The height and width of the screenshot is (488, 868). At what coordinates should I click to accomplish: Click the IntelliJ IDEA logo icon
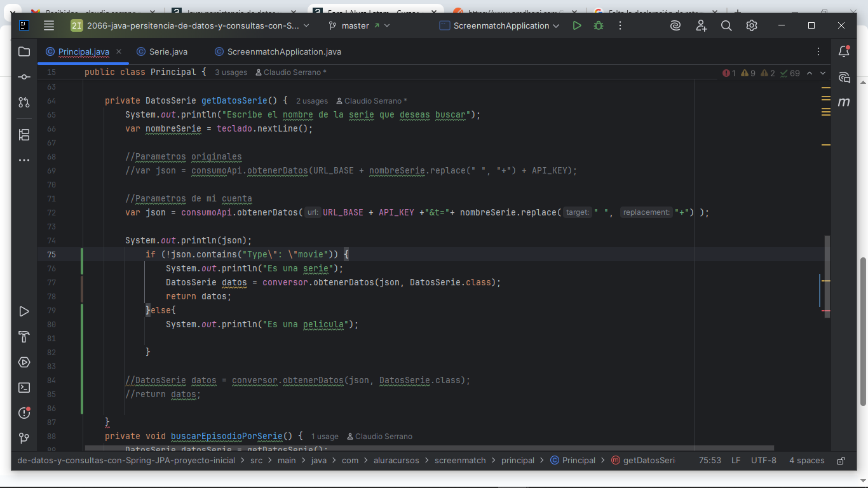[x=24, y=25]
